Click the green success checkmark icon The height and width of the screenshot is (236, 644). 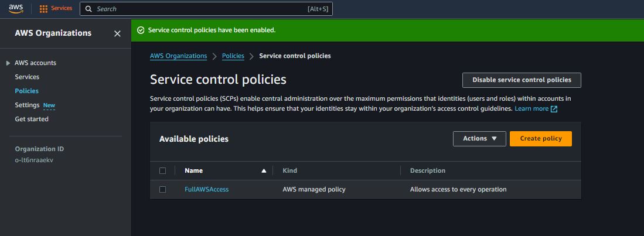tap(141, 30)
